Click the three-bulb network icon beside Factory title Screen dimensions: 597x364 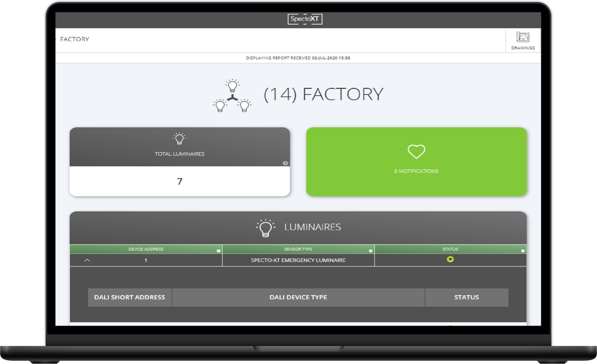coord(232,96)
